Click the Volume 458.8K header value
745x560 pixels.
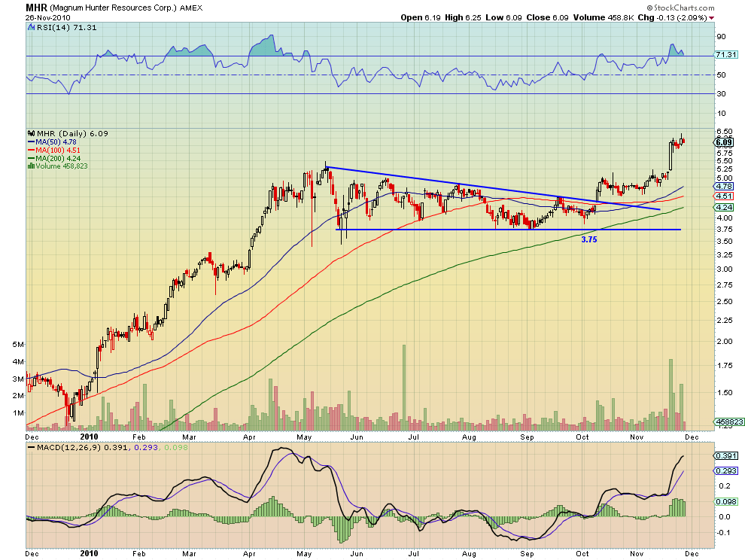[x=604, y=17]
